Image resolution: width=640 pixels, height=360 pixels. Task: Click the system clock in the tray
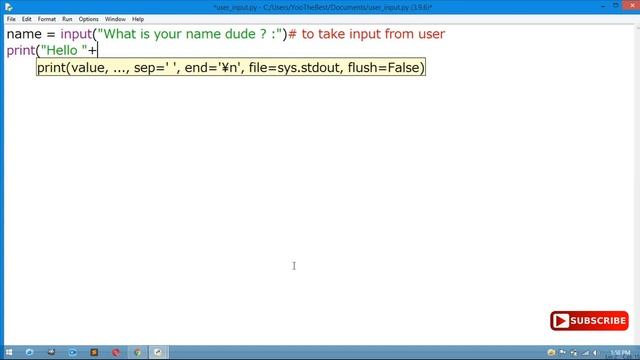(620, 353)
